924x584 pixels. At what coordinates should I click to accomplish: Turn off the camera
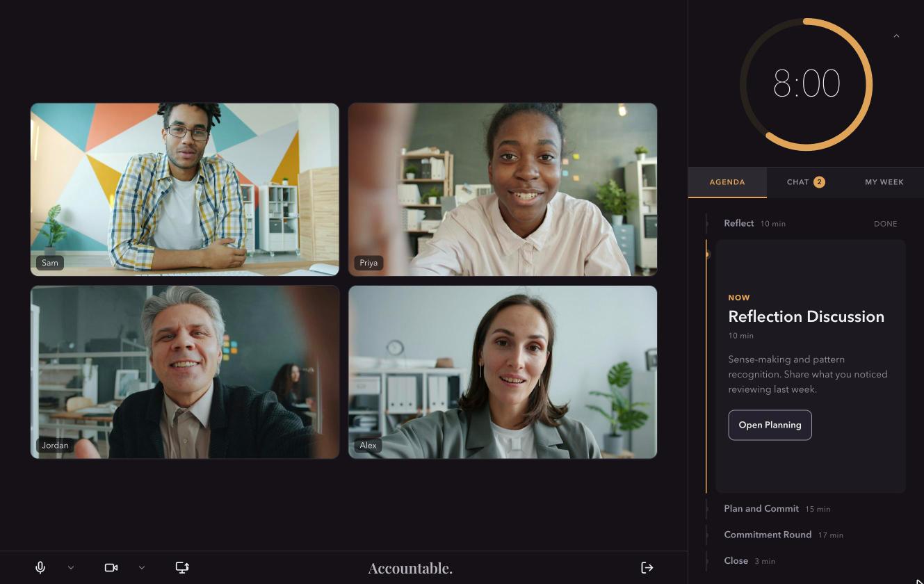111,567
